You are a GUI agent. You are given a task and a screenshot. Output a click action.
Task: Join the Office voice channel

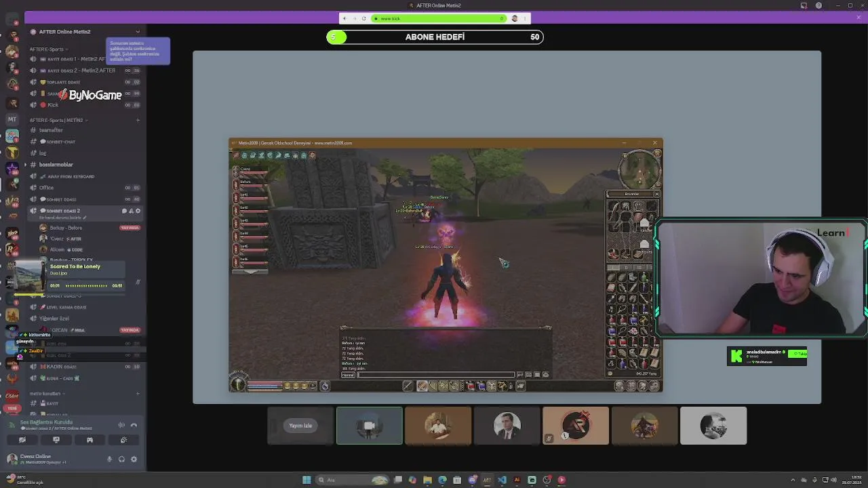(x=85, y=188)
